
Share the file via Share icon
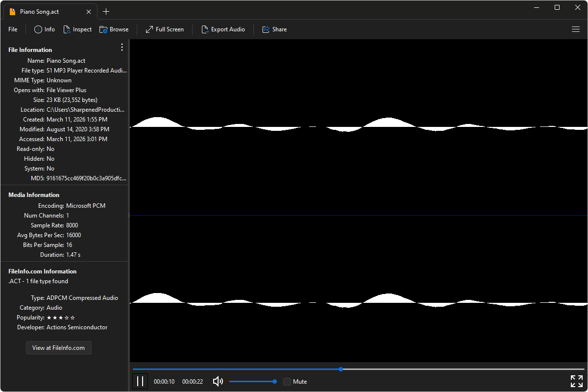pyautogui.click(x=274, y=29)
